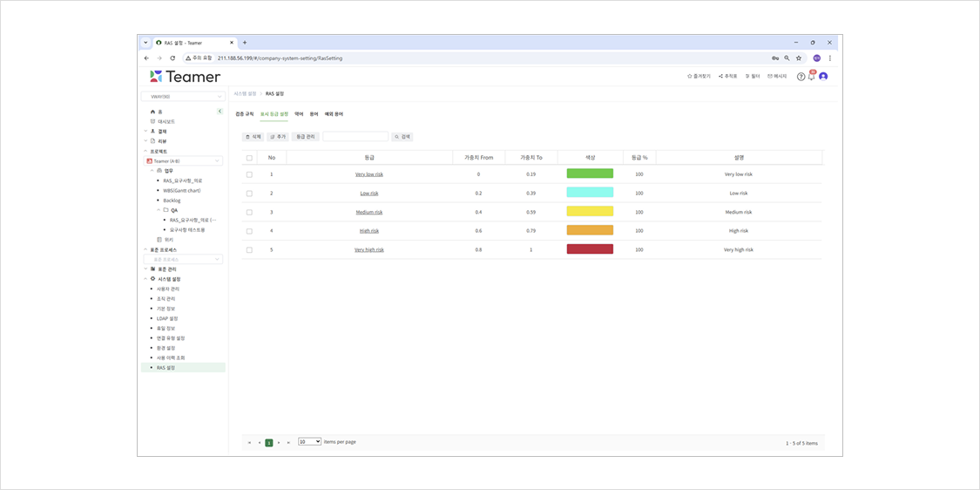The width and height of the screenshot is (980, 490).
Task: Switch to the 검증 규칙 tab
Action: (245, 114)
